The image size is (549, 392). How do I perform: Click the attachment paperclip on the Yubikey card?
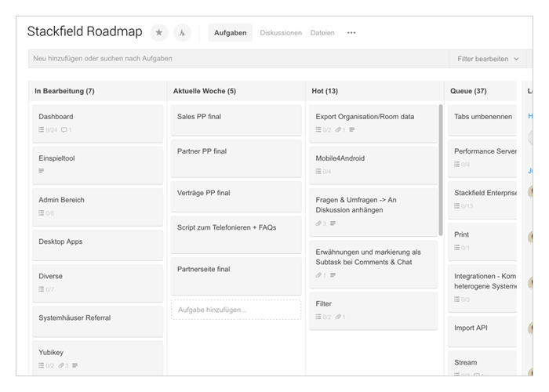click(x=61, y=365)
